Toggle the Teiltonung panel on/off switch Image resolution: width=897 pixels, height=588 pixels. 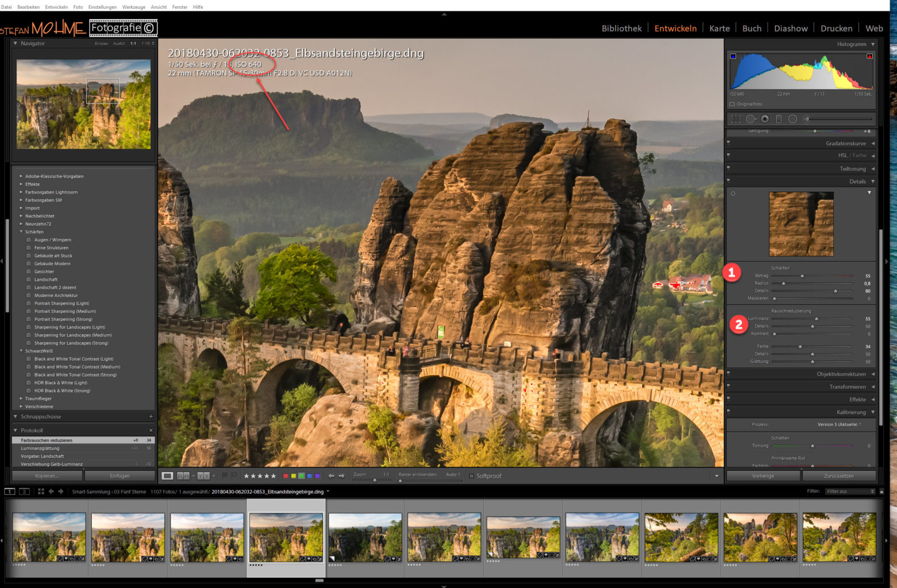(x=729, y=168)
